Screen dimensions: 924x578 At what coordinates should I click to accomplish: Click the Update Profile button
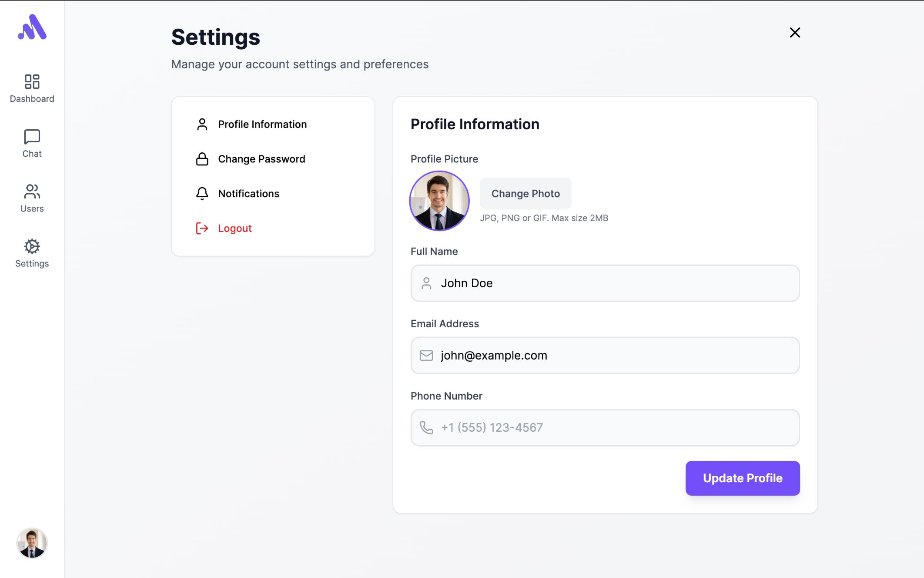(x=742, y=478)
